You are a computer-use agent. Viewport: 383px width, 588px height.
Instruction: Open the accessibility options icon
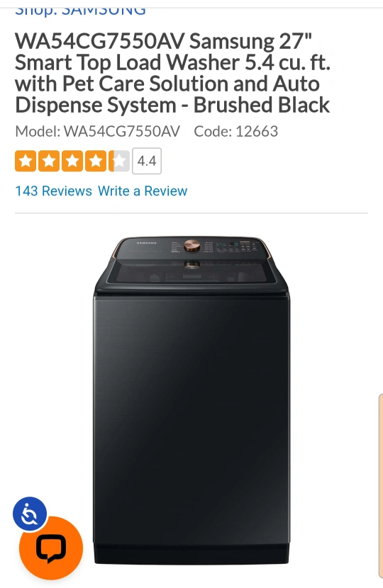click(x=30, y=514)
